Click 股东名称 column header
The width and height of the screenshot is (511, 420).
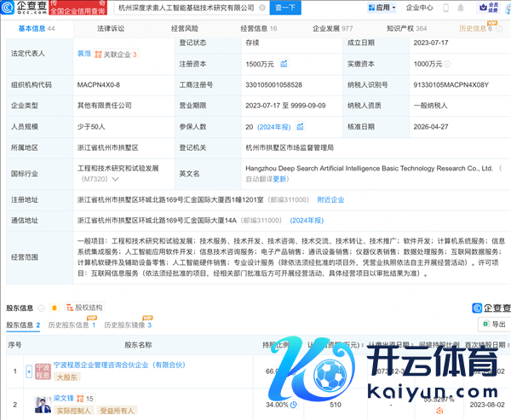click(138, 345)
